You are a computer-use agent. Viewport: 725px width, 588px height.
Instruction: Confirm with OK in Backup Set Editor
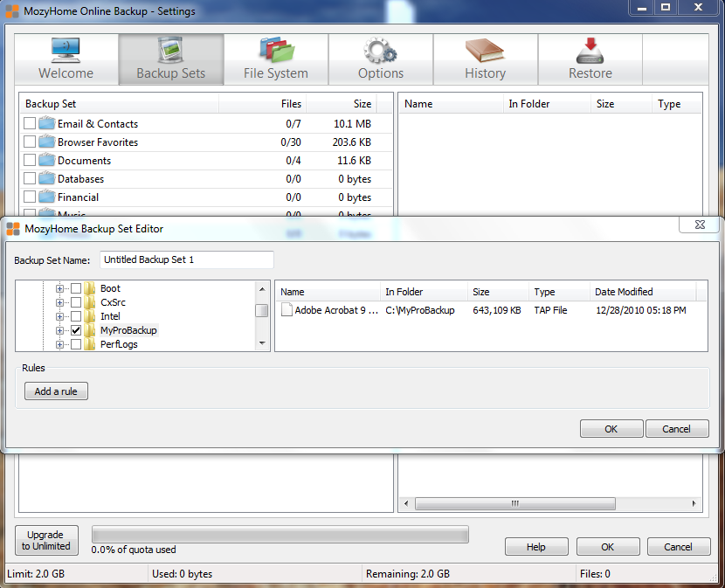click(611, 428)
